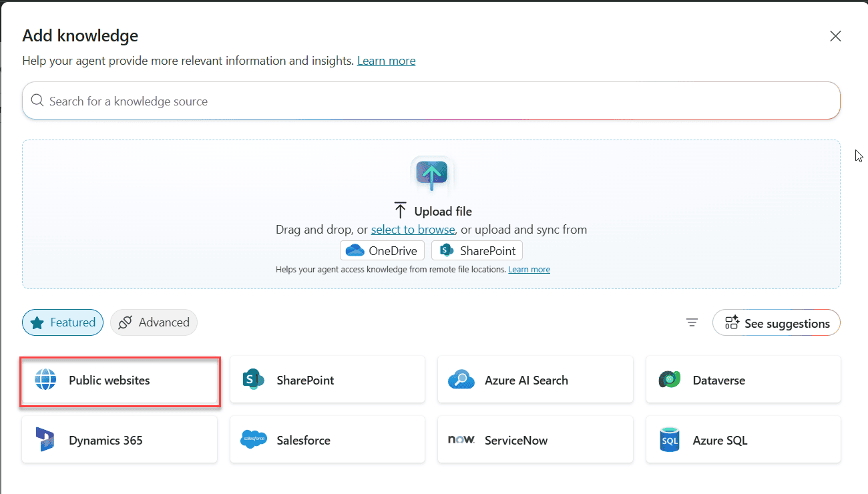The width and height of the screenshot is (868, 494).
Task: Switch to the Featured tab
Action: point(63,322)
